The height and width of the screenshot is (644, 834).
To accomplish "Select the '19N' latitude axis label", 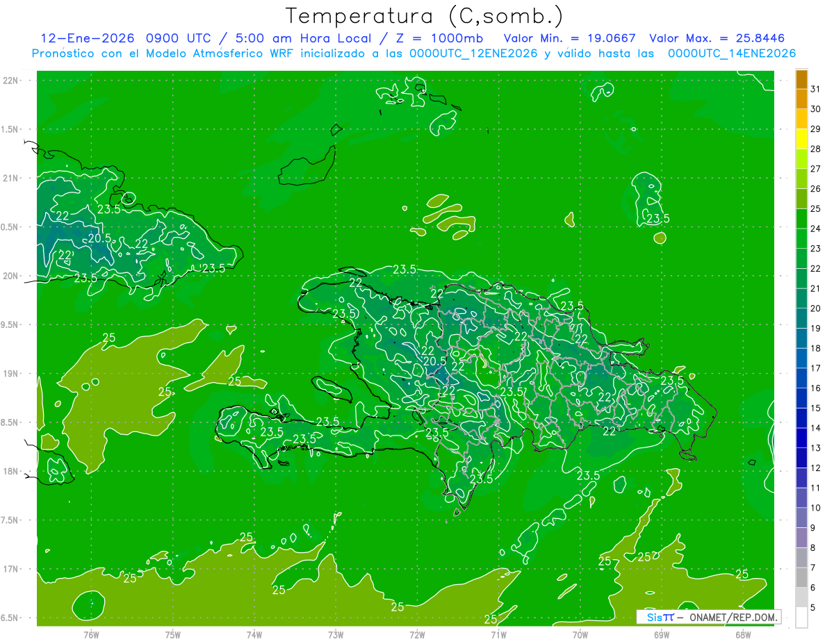I will click(x=10, y=374).
